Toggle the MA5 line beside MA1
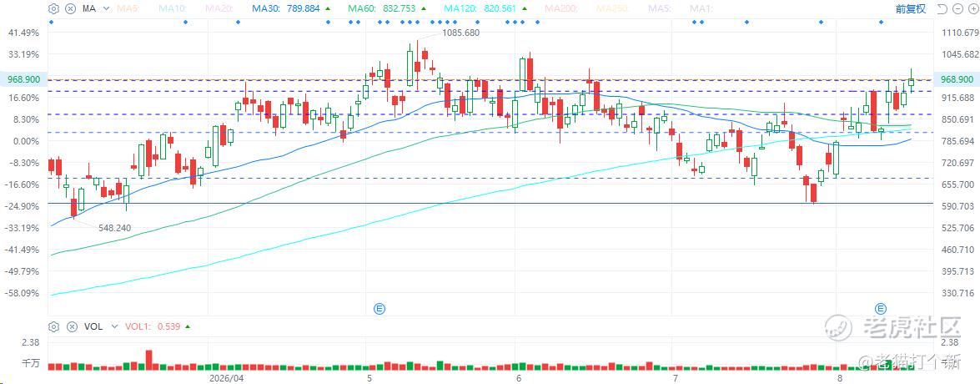The image size is (980, 384). point(660,8)
